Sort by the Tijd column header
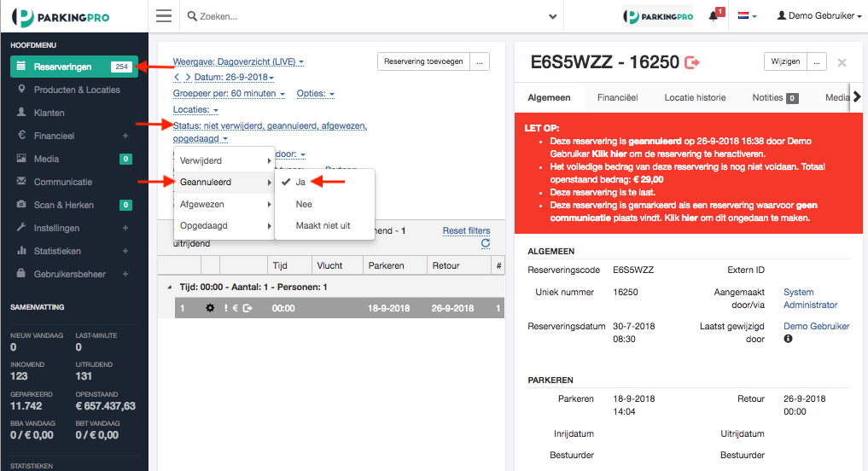Screen dimensions: 868x471 [x=289, y=265]
